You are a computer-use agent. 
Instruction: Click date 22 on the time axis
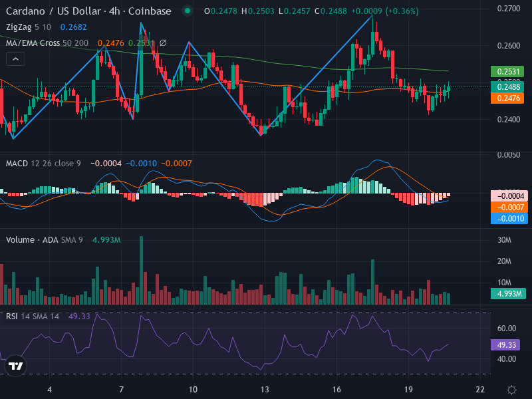click(480, 390)
